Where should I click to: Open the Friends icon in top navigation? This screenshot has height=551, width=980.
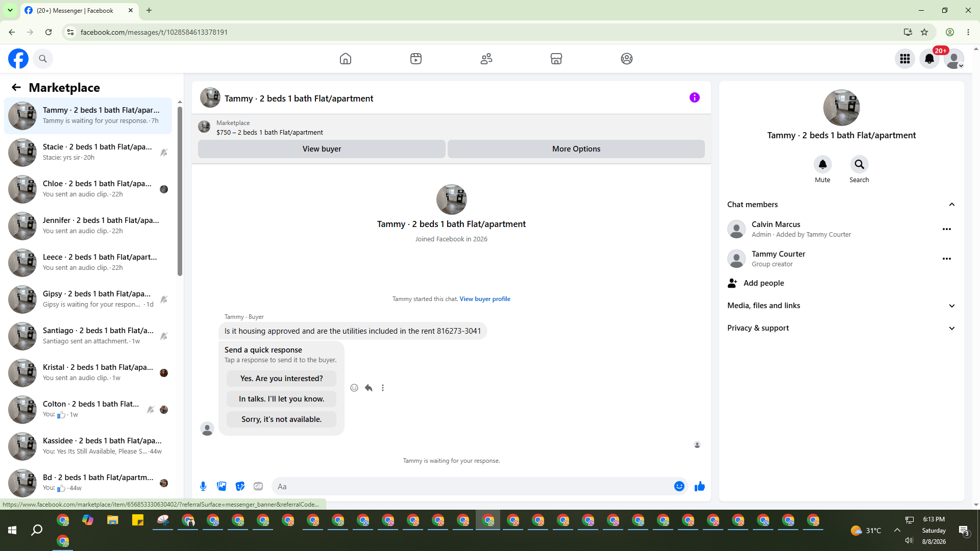click(486, 59)
